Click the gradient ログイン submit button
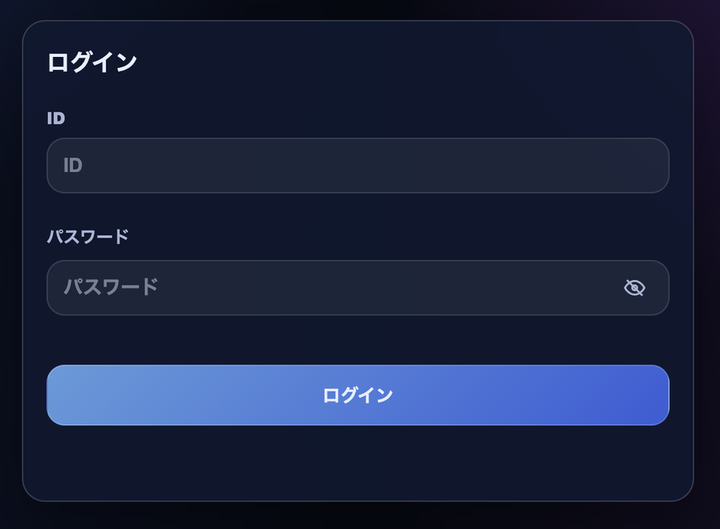 click(x=357, y=395)
